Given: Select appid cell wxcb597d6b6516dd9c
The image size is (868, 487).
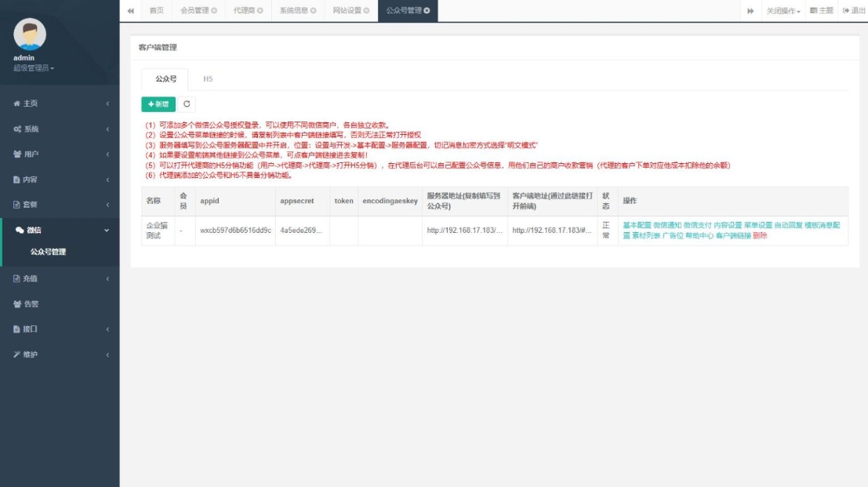Looking at the screenshot, I should 235,231.
